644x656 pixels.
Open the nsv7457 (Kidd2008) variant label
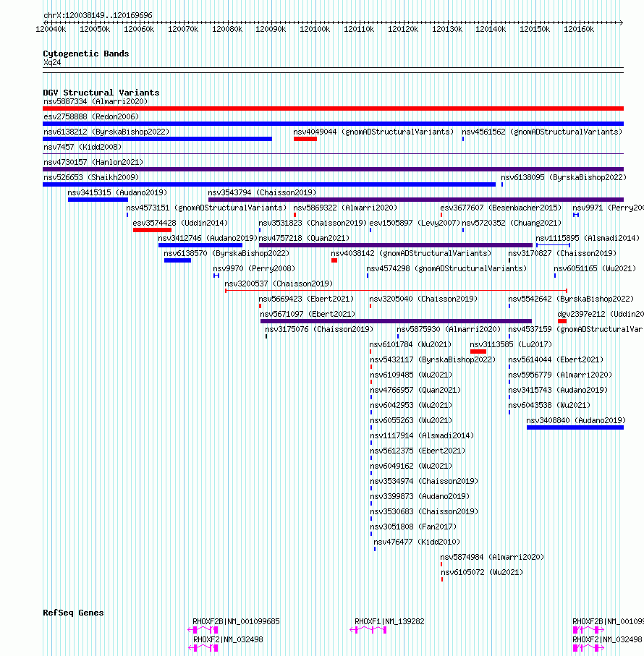click(x=82, y=148)
